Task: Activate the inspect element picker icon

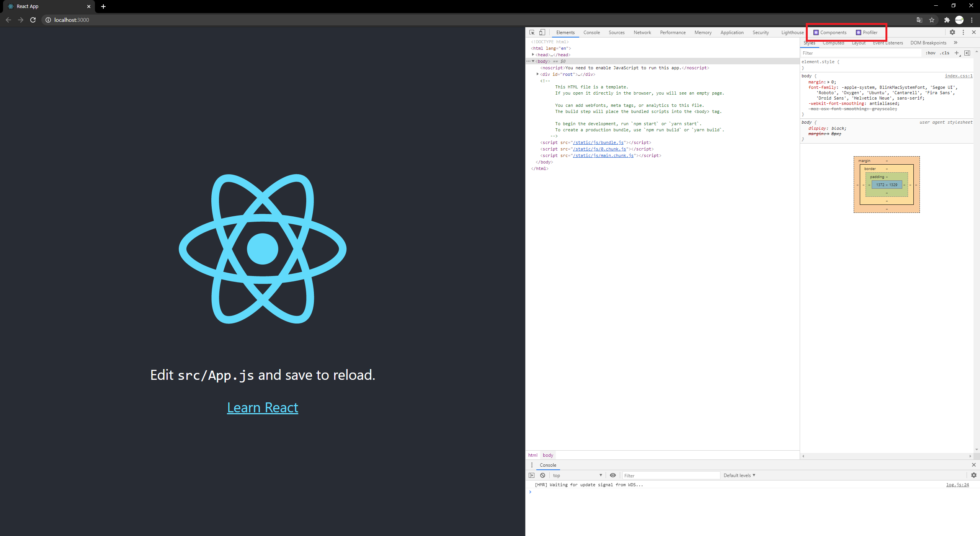Action: tap(532, 33)
